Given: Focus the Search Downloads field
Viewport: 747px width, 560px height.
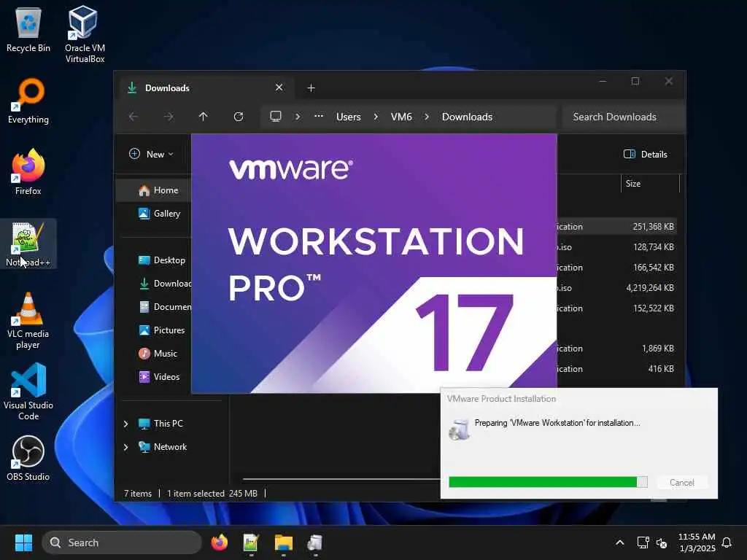Looking at the screenshot, I should click(623, 117).
